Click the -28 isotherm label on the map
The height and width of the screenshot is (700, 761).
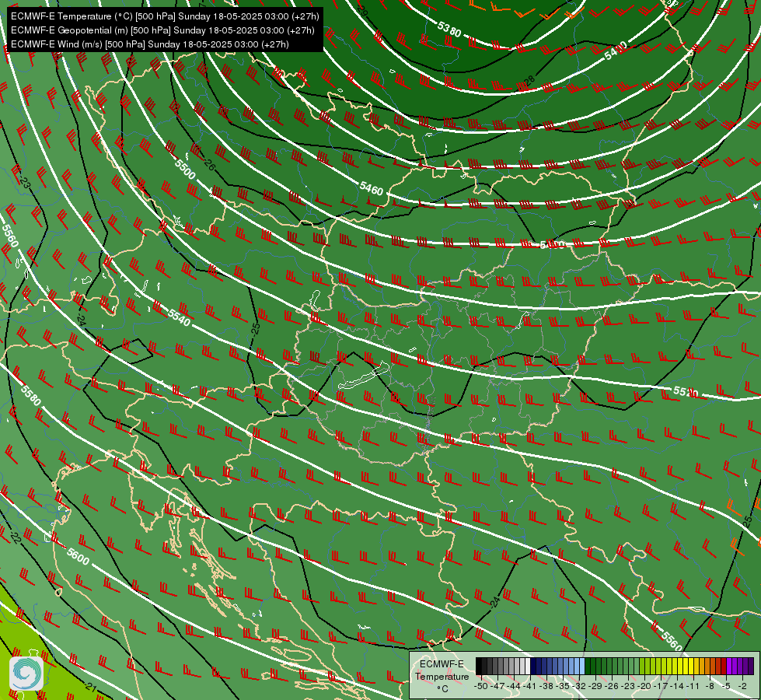[529, 81]
